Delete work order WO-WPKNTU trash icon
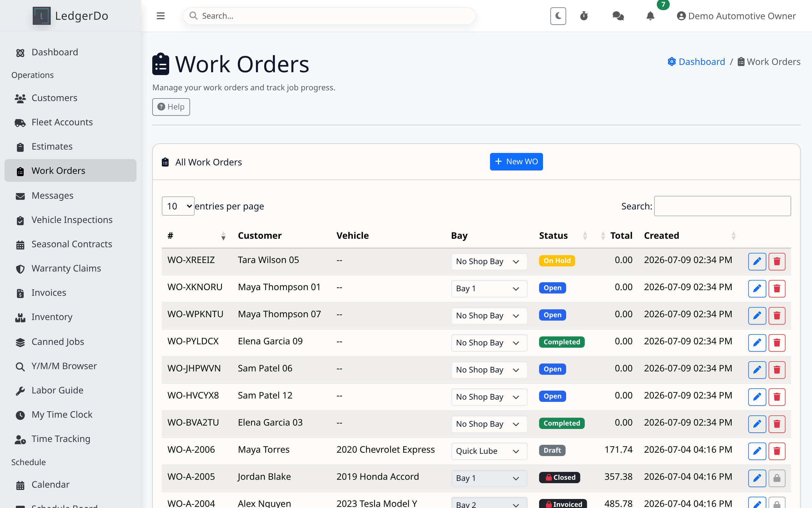Image resolution: width=812 pixels, height=508 pixels. [x=777, y=316]
